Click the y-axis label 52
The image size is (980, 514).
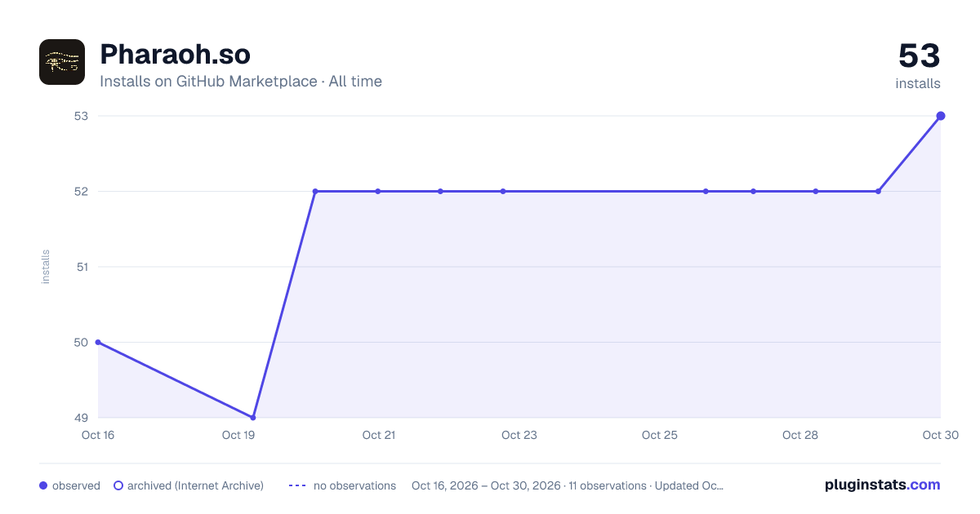[x=81, y=192]
